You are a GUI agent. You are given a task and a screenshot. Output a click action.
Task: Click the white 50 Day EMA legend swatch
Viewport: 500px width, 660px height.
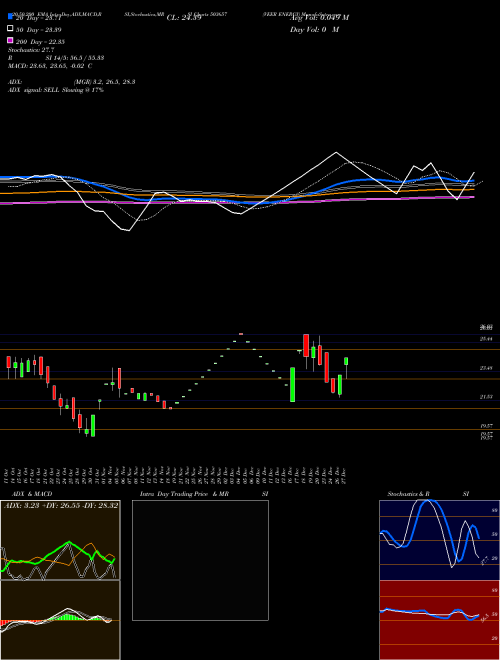10,28
